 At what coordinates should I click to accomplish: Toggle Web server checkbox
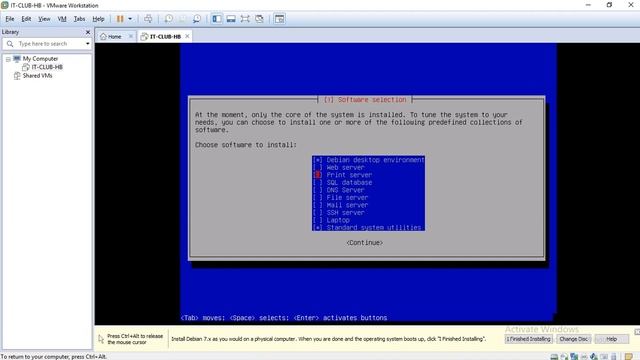pos(318,167)
